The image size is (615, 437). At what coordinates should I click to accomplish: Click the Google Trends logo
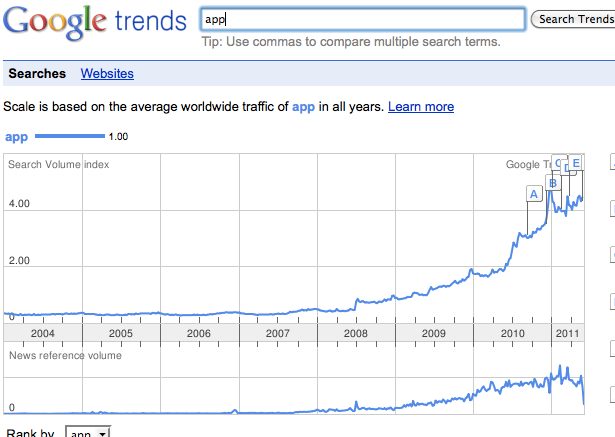pyautogui.click(x=95, y=22)
